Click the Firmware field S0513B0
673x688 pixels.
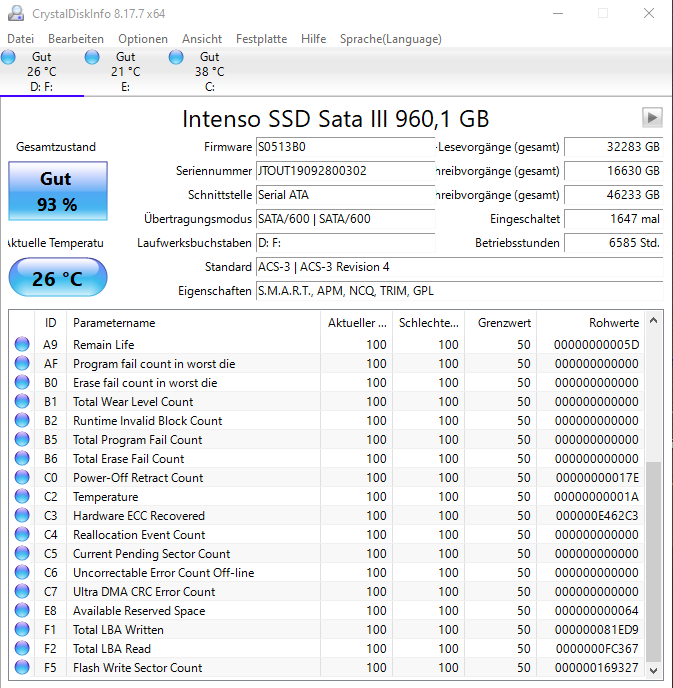pyautogui.click(x=345, y=147)
